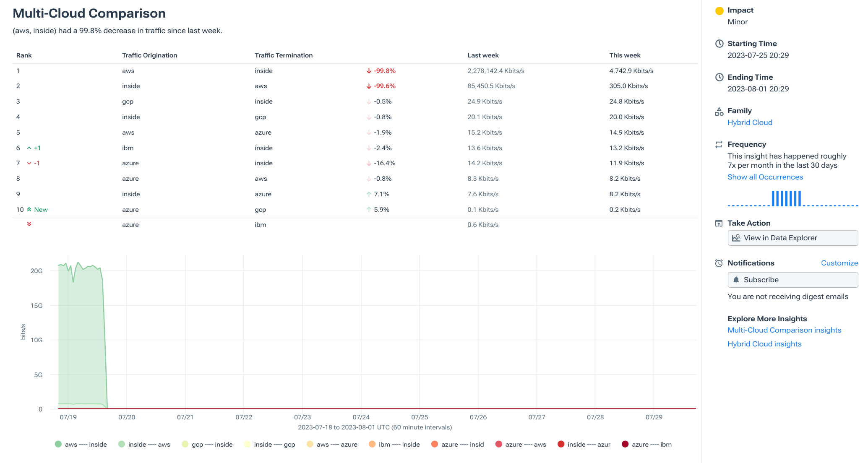Expand extra rows with the red double chevron
The height and width of the screenshot is (463, 868).
pyautogui.click(x=29, y=224)
